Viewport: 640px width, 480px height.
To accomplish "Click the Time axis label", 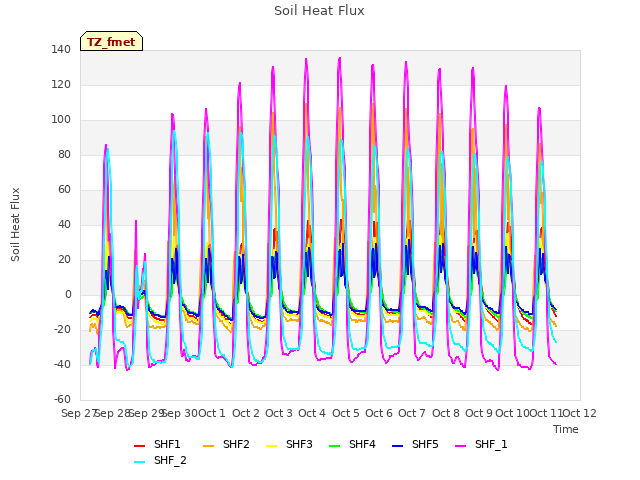I will [x=566, y=429].
